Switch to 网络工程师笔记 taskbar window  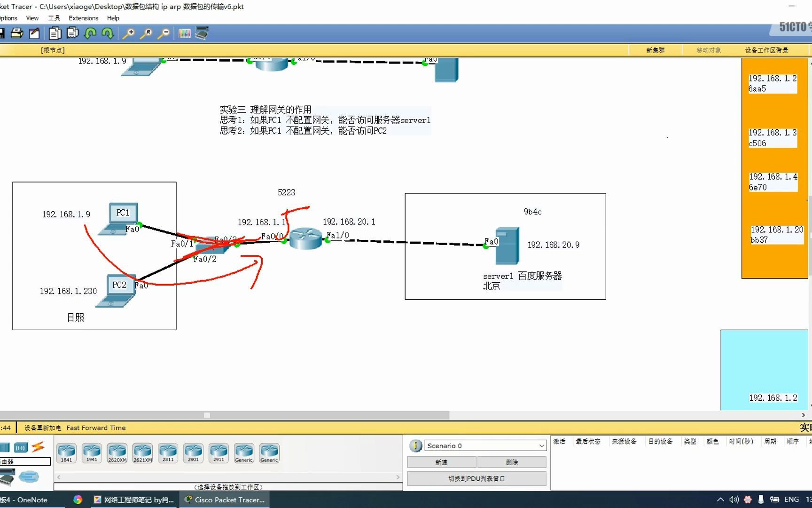(x=134, y=500)
